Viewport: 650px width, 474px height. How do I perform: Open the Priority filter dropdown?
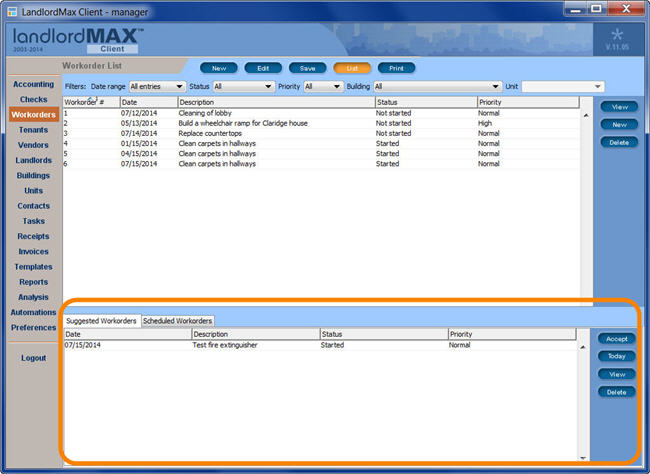click(323, 86)
